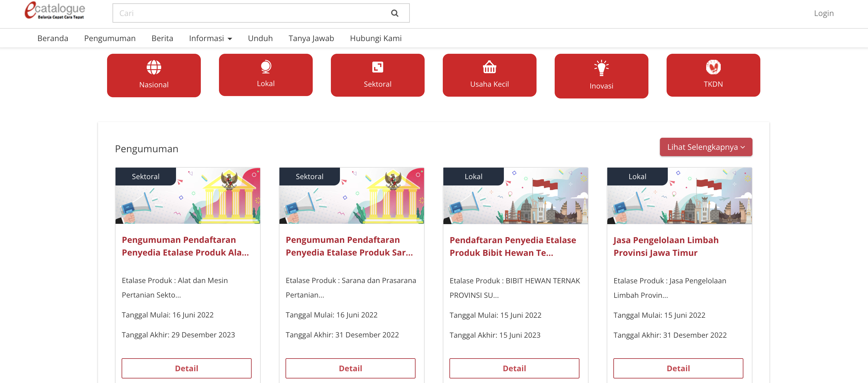Open Detail for Jasa Pengelolaan Limbah

click(x=678, y=368)
